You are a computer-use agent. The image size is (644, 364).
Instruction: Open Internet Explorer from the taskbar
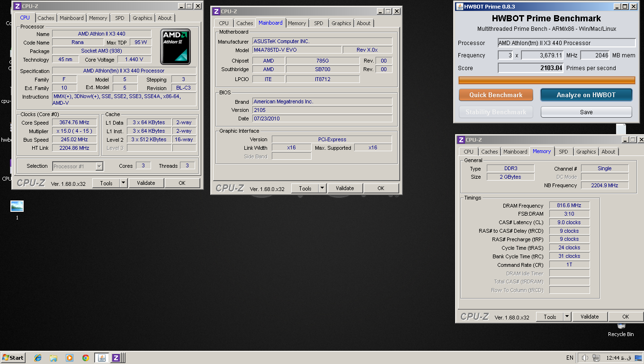pos(38,358)
